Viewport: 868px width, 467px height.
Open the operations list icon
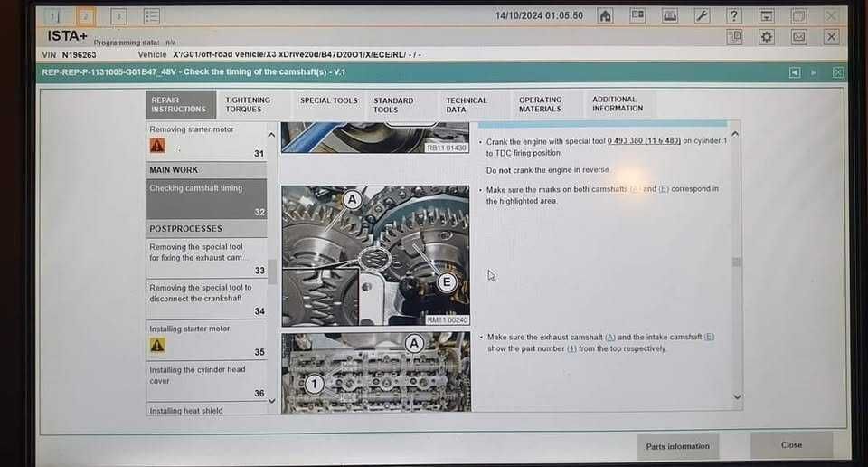click(x=151, y=16)
